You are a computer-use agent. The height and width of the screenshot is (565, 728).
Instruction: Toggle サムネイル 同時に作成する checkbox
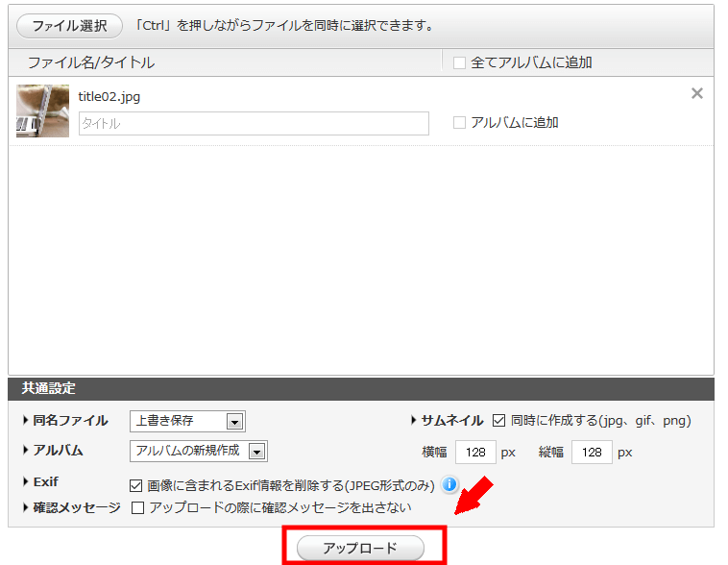tap(498, 421)
